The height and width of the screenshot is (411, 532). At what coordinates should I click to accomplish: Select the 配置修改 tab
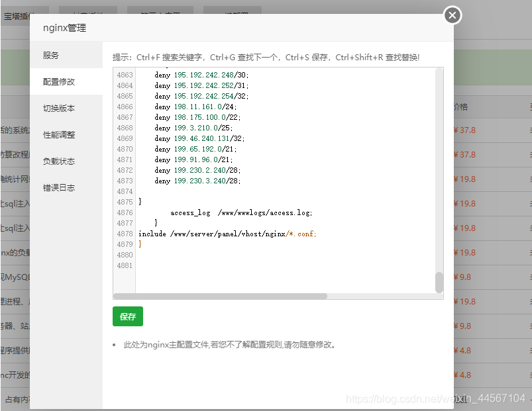66,81
